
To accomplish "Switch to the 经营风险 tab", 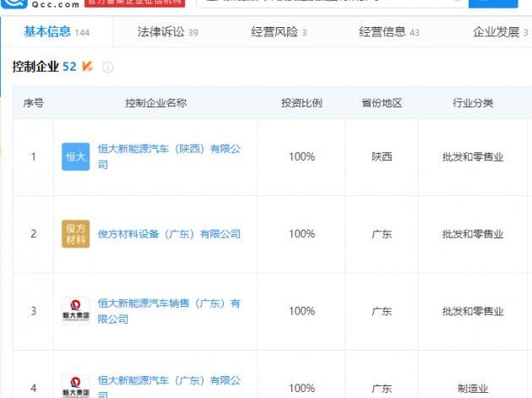I will pos(279,32).
